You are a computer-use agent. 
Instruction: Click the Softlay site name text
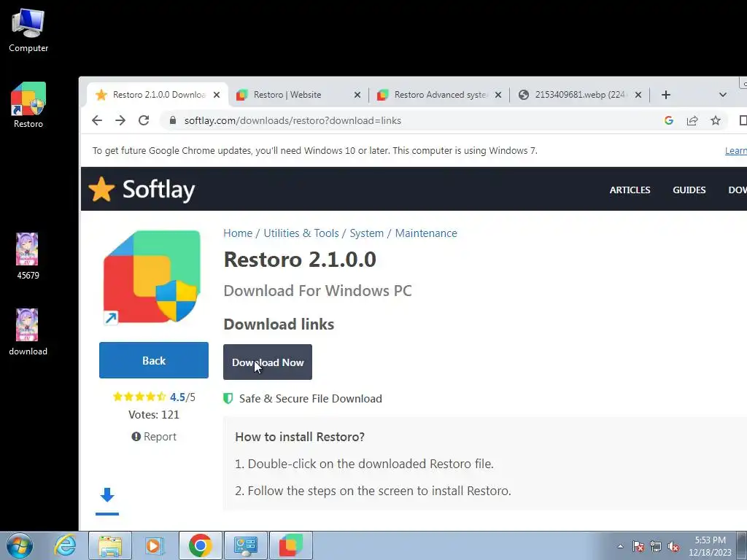pyautogui.click(x=158, y=190)
